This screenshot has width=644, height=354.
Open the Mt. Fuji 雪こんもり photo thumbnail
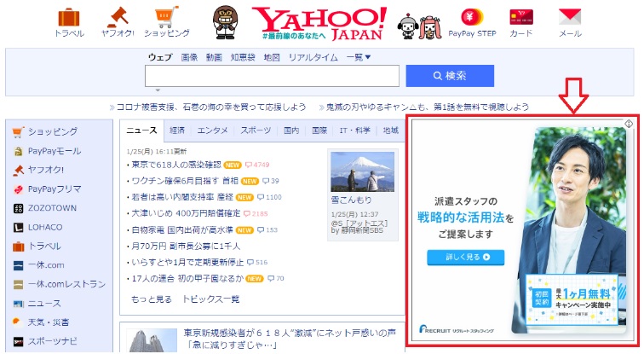pos(362,171)
